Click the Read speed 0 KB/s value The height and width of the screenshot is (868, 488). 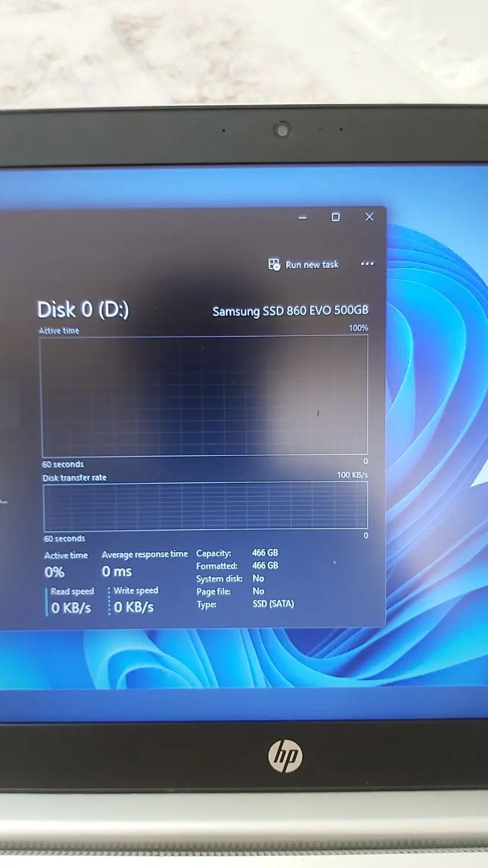pyautogui.click(x=71, y=608)
